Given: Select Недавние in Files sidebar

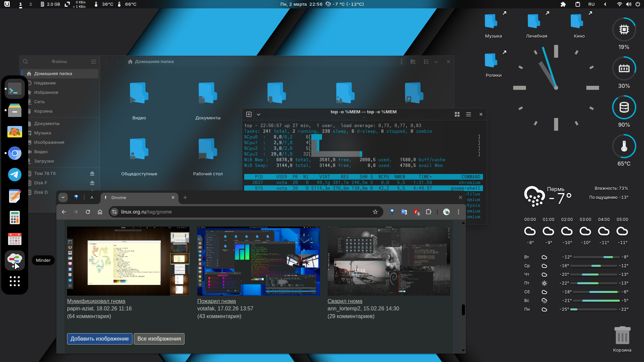Looking at the screenshot, I should pyautogui.click(x=45, y=83).
